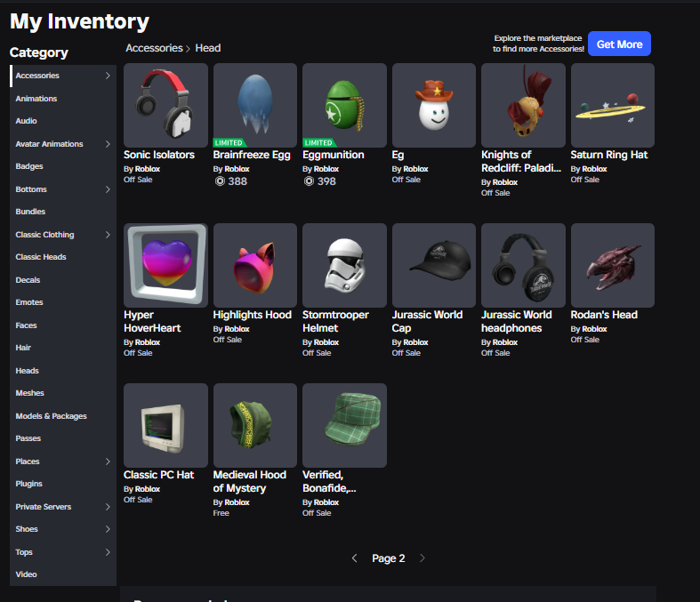Open the Brainfreeze Egg title link
This screenshot has height=602, width=700.
coord(252,155)
